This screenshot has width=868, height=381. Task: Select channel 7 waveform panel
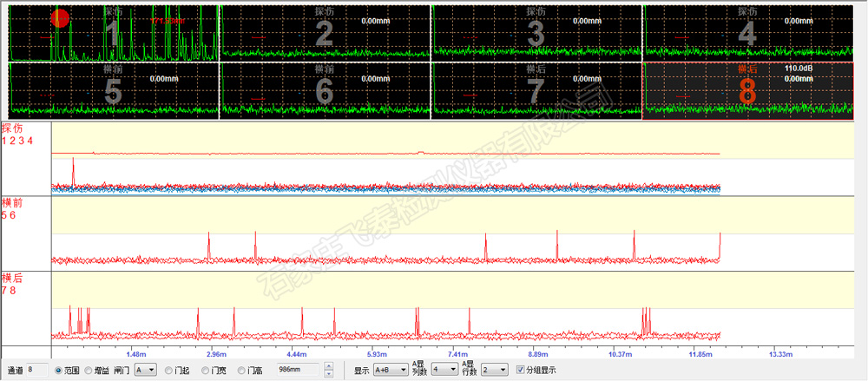pos(536,89)
